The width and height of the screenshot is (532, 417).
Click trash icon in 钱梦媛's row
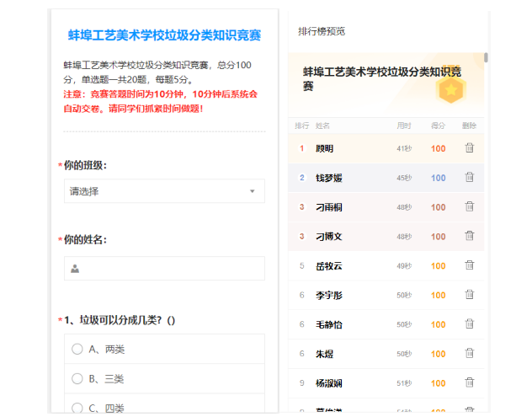(470, 178)
